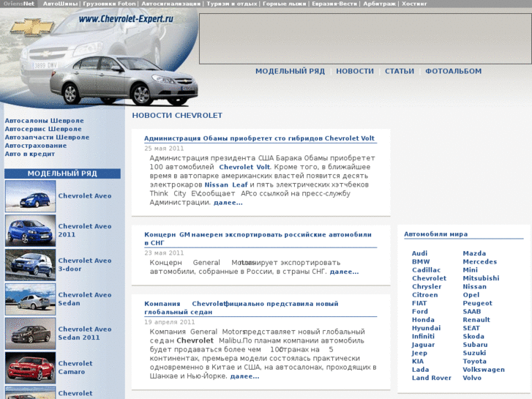This screenshot has height=399, width=532.
Task: Open the Chevrolet Aveo 3-door thumbnail
Action: 31,265
